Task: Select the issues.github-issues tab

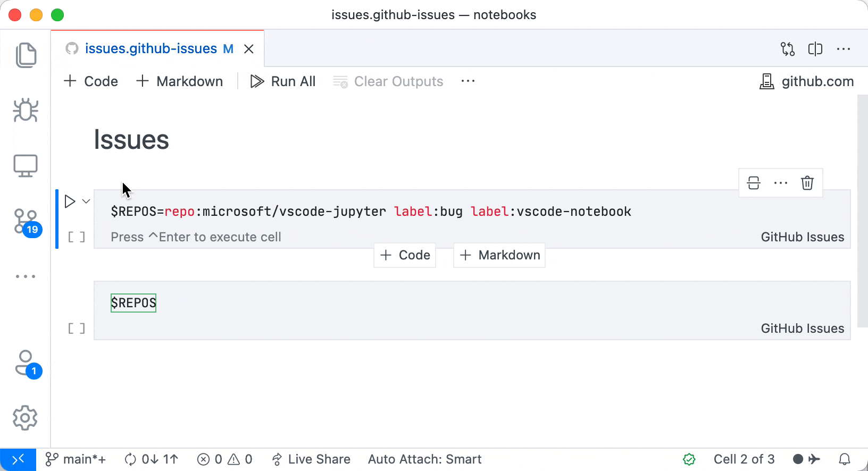Action: coord(151,49)
